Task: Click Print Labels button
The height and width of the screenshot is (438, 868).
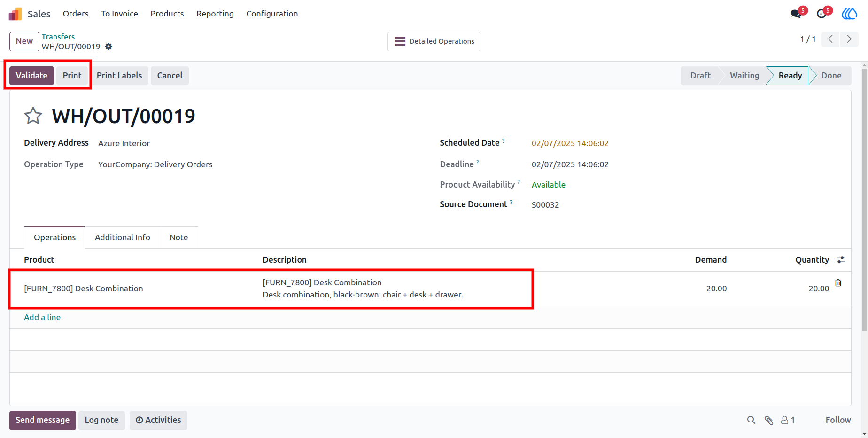Action: coord(119,76)
